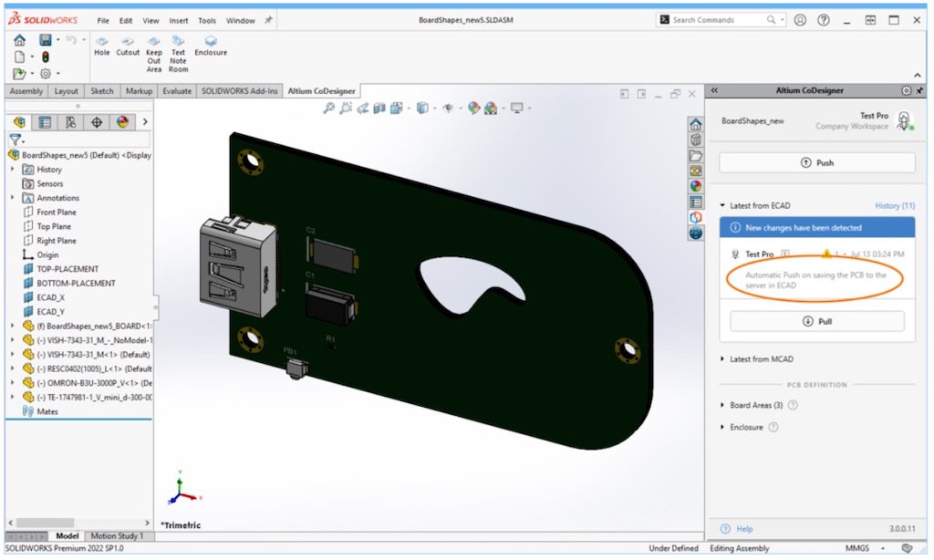This screenshot has height=560, width=934.
Task: Switch to FeatureManager design tree tab
Action: tap(20, 122)
